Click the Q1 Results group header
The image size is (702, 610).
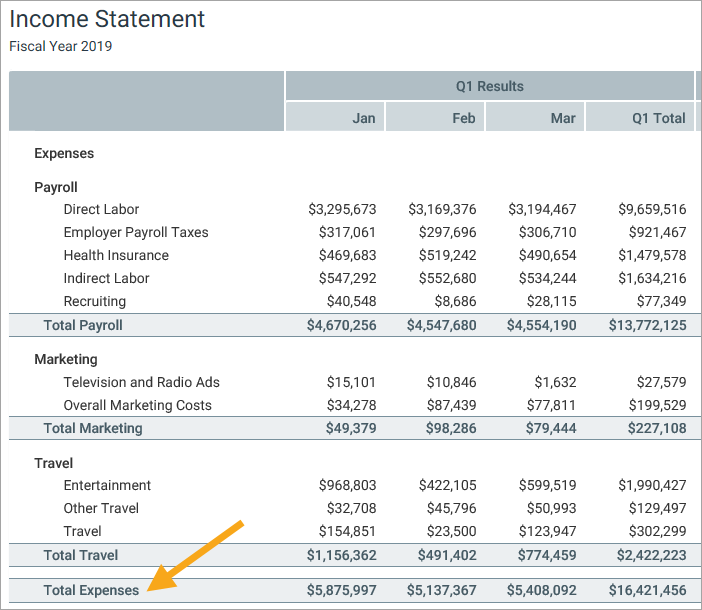tap(489, 86)
